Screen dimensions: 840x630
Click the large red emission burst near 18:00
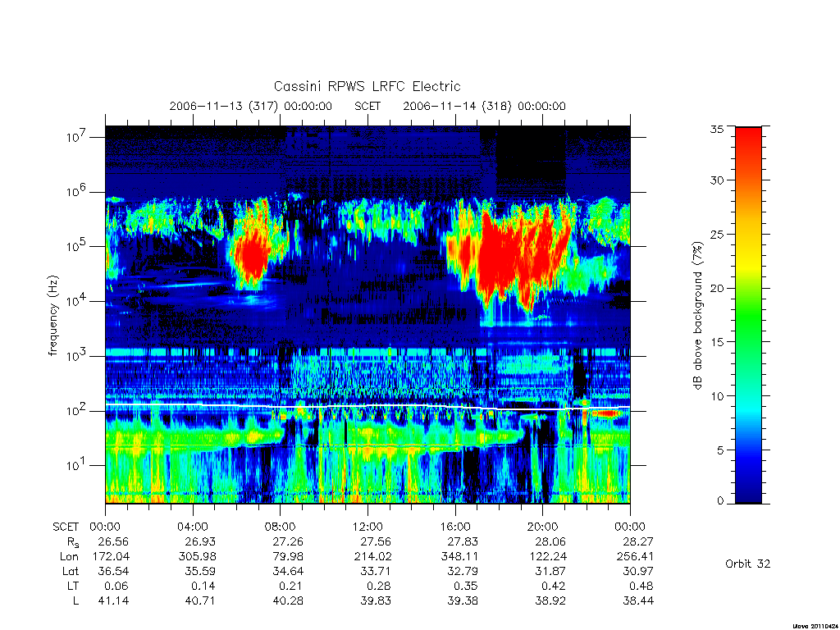click(x=509, y=257)
